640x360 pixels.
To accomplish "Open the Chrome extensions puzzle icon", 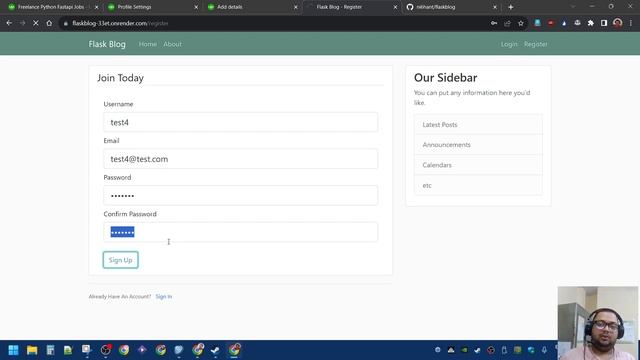I will (591, 23).
